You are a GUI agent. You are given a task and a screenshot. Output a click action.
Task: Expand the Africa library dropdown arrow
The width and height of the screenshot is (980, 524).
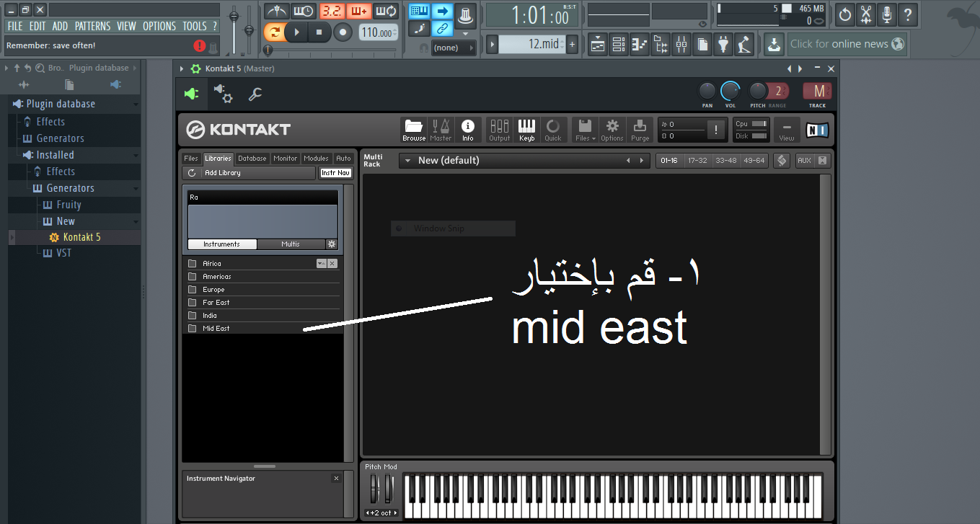(321, 264)
